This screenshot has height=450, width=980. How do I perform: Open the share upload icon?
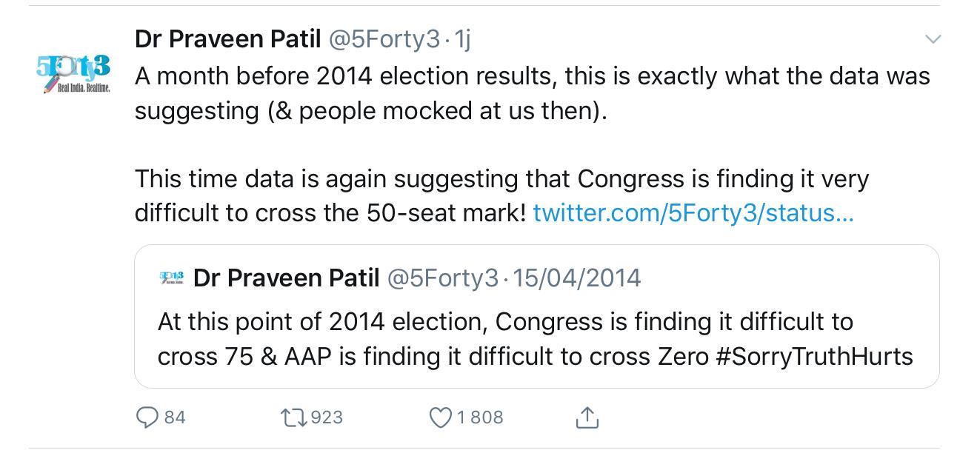tap(587, 417)
